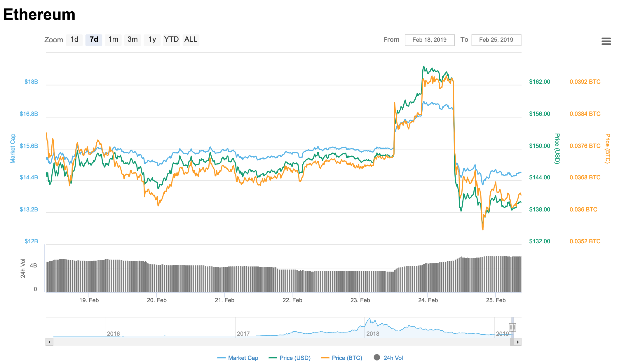Image resolution: width=624 pixels, height=364 pixels.
Task: Click the 2016 label in navigator
Action: [x=113, y=334]
